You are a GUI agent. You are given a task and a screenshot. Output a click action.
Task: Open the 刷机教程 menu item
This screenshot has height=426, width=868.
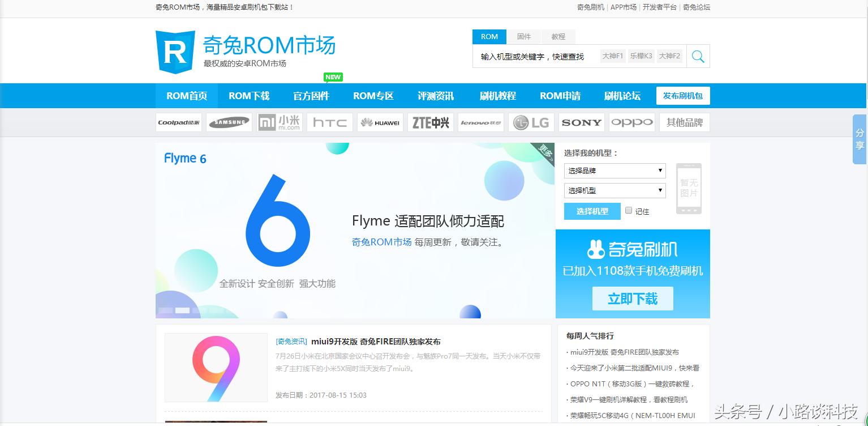coord(497,96)
